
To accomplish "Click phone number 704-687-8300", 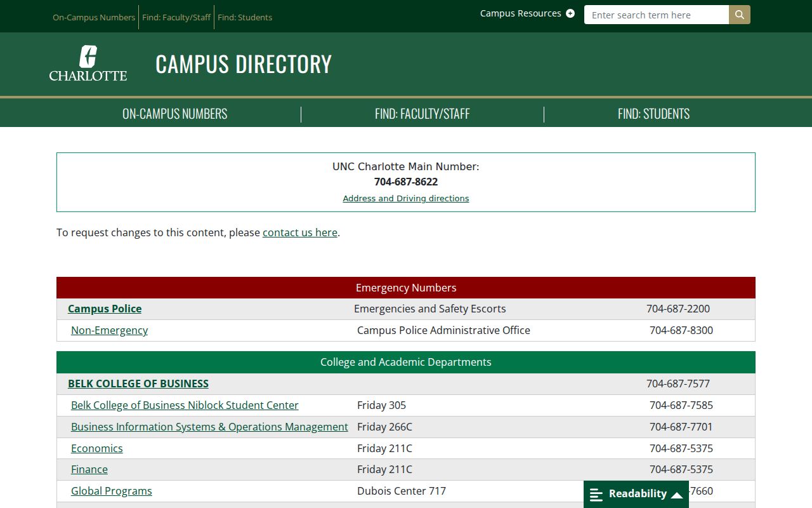I will (681, 330).
